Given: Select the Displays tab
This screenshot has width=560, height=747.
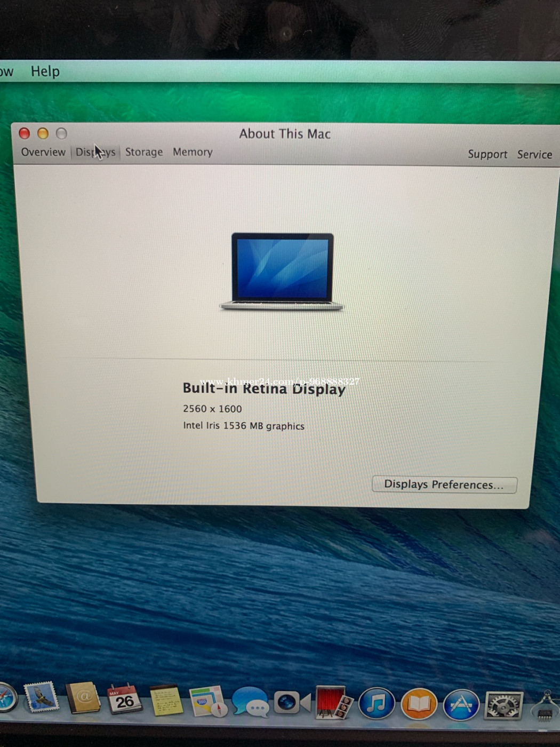Looking at the screenshot, I should pos(95,152).
